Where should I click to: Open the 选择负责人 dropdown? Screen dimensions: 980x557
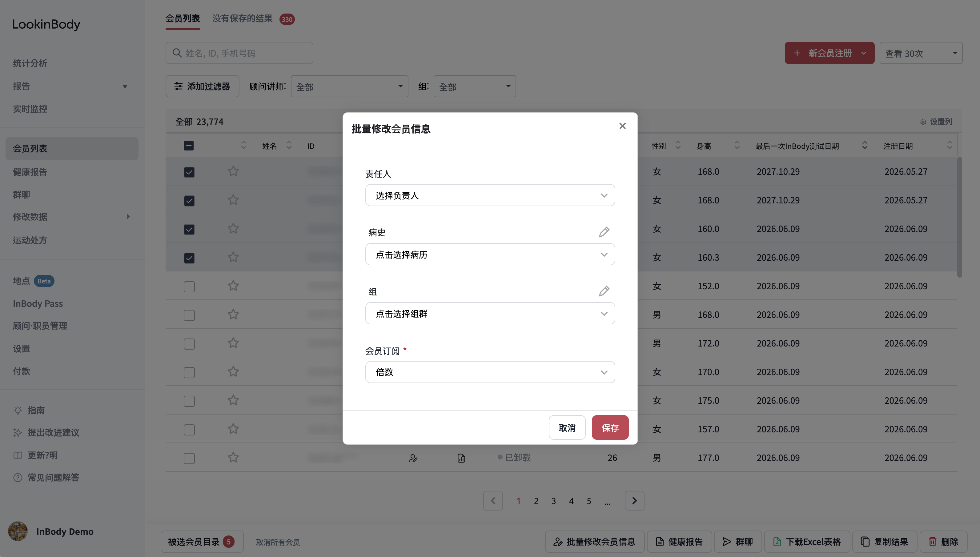490,195
